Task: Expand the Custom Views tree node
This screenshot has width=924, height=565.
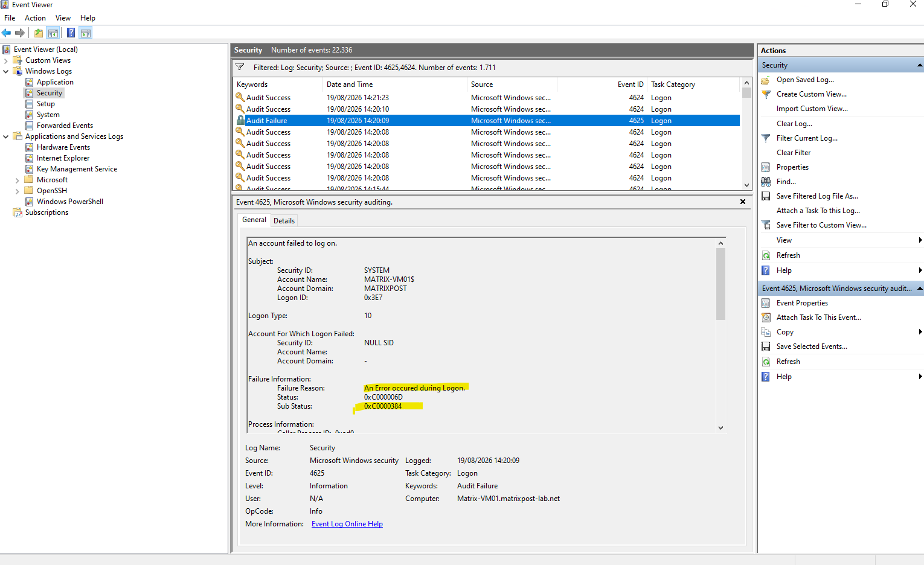Action: pos(6,60)
